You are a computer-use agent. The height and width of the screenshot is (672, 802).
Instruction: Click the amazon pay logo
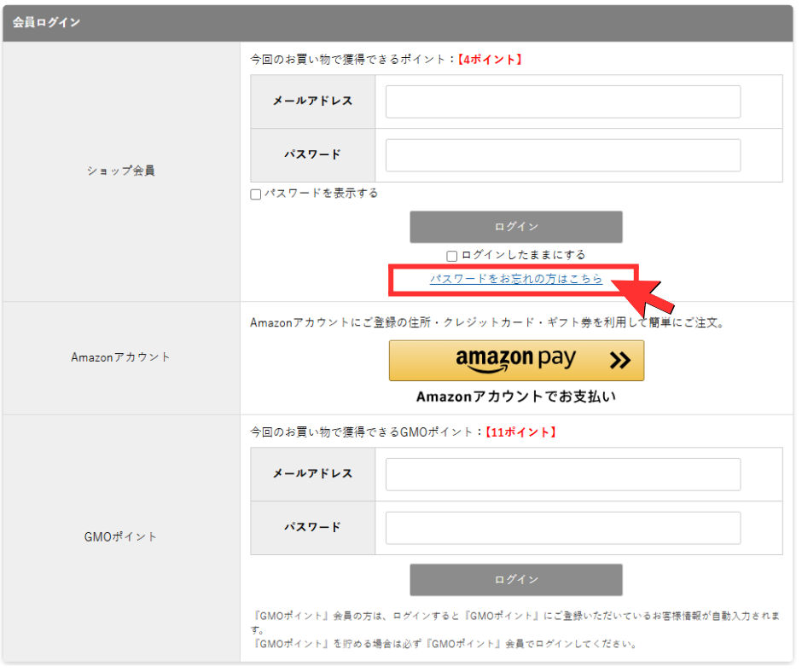tap(515, 360)
